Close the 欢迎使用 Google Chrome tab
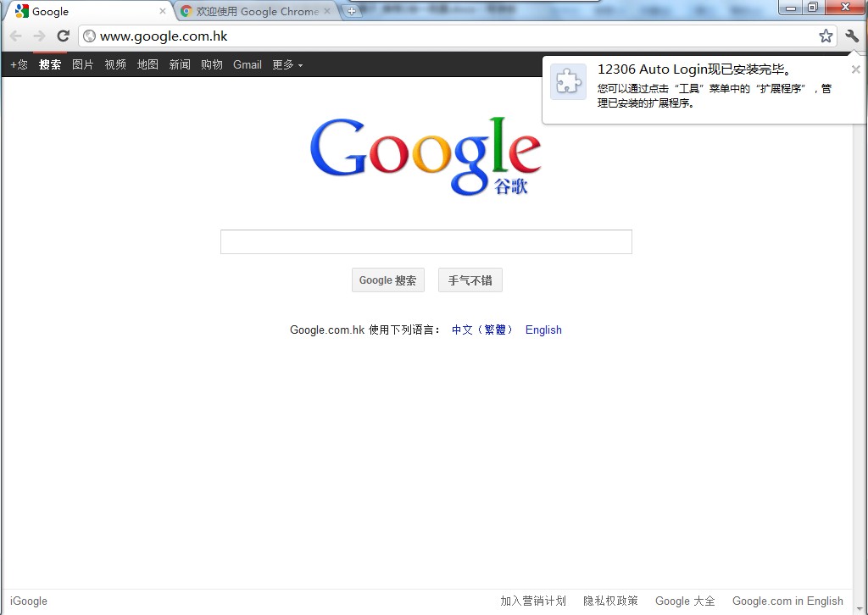 [x=327, y=11]
